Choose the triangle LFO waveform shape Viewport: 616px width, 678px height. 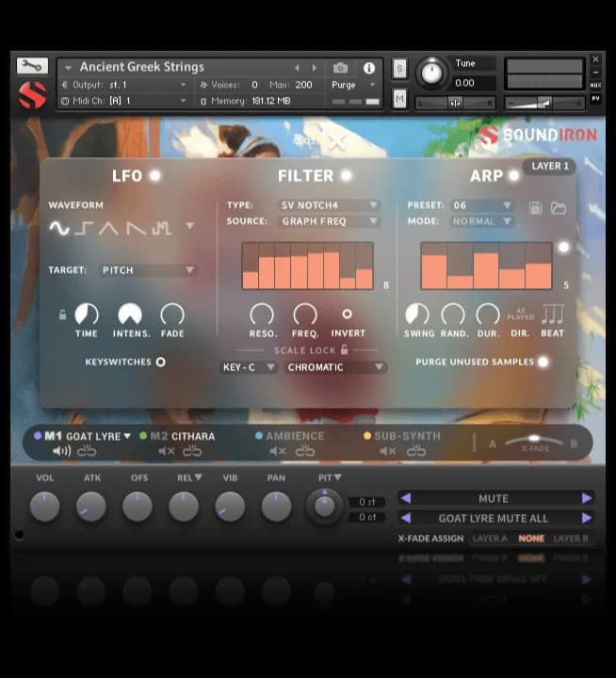pos(110,228)
